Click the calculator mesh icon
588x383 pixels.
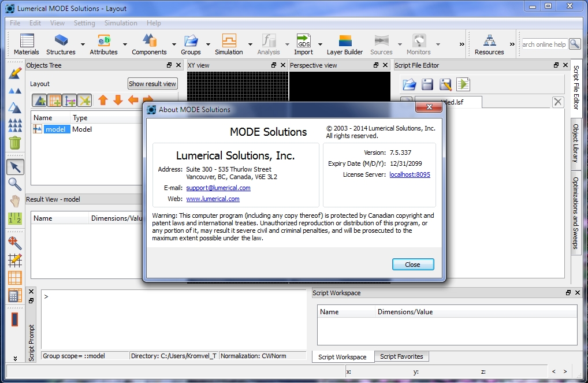[15, 295]
